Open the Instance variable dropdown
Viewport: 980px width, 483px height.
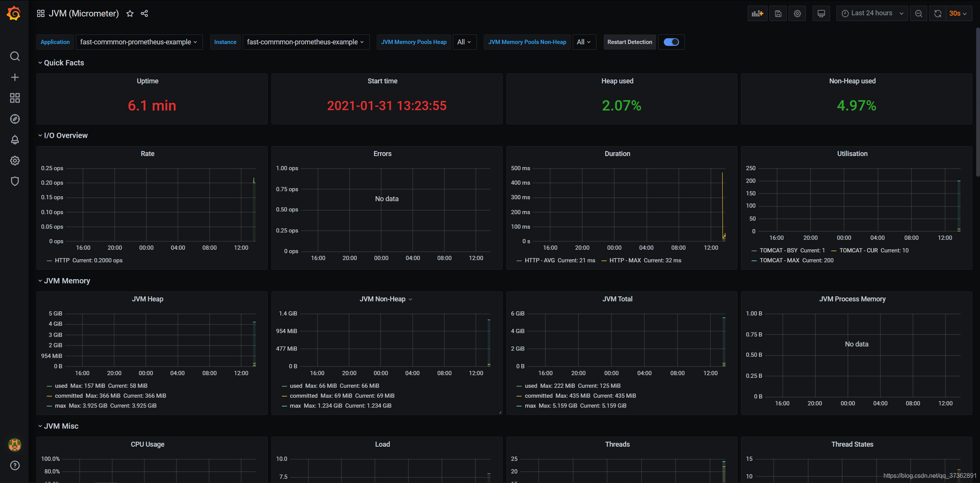pos(306,42)
